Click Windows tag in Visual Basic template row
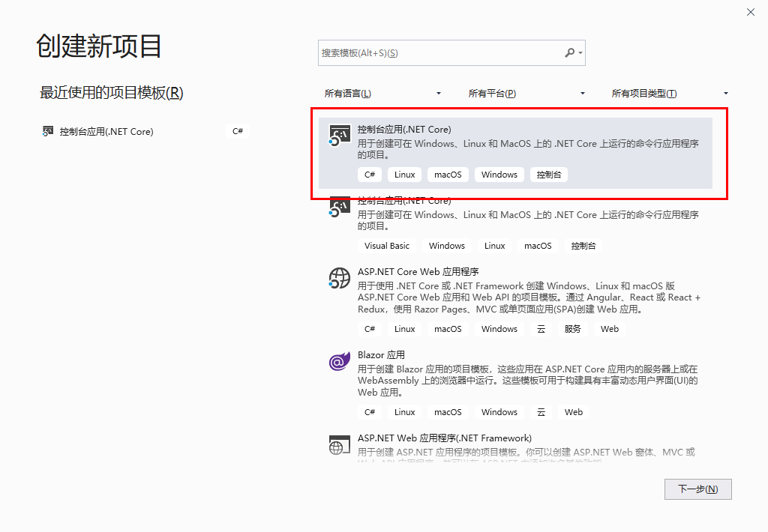The width and height of the screenshot is (768, 532). (447, 246)
